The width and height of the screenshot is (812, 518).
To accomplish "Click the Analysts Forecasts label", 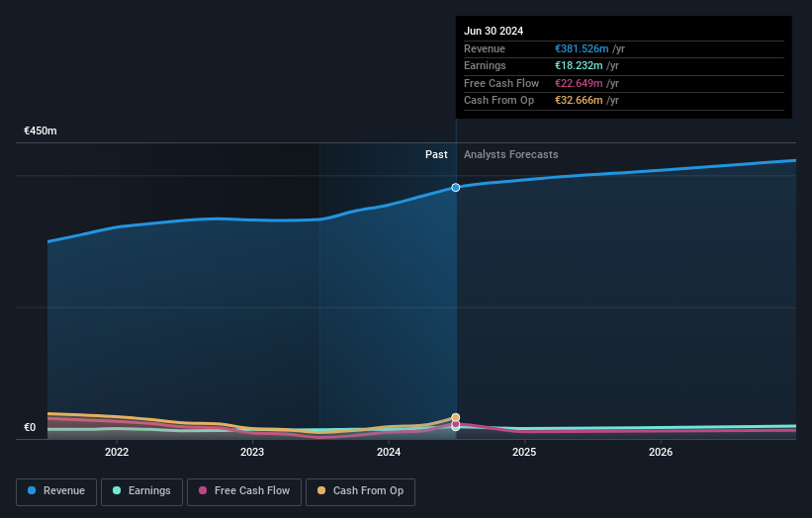I will [510, 154].
